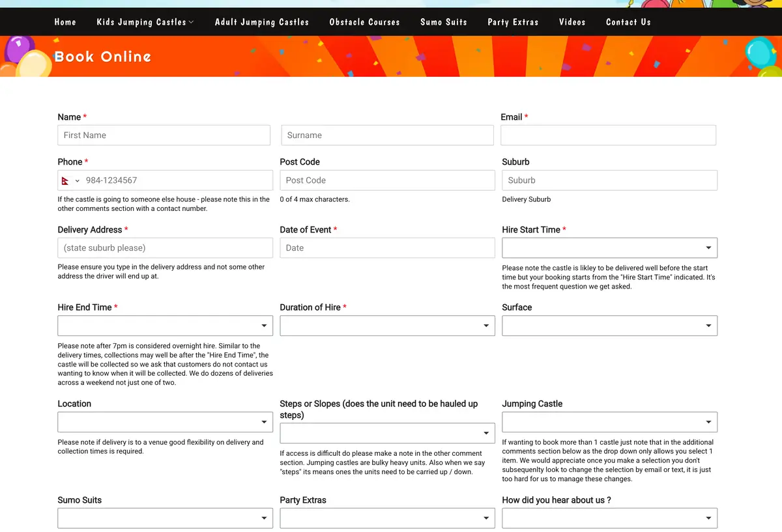Image resolution: width=782 pixels, height=532 pixels.
Task: Focus the First Name field
Action: tap(164, 135)
